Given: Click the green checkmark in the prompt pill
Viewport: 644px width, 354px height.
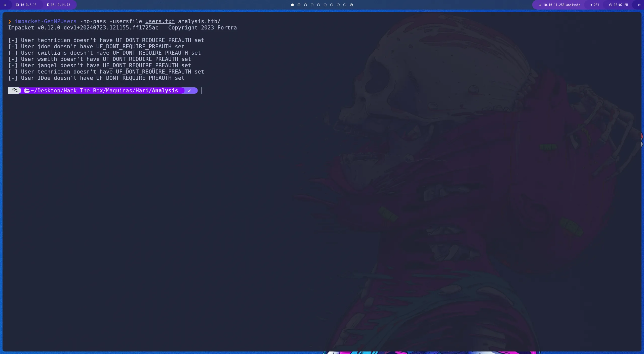Looking at the screenshot, I should (x=189, y=90).
